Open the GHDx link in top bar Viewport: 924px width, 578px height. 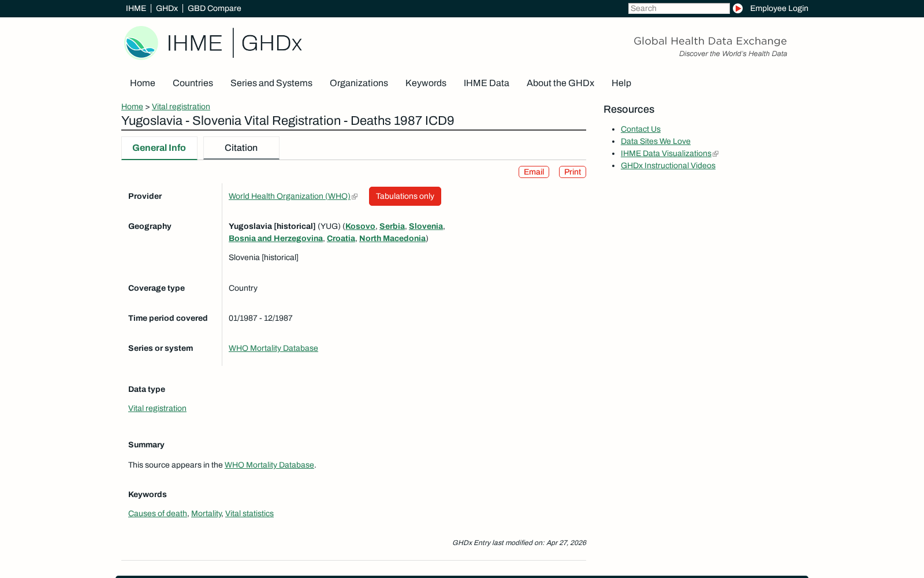click(x=167, y=8)
